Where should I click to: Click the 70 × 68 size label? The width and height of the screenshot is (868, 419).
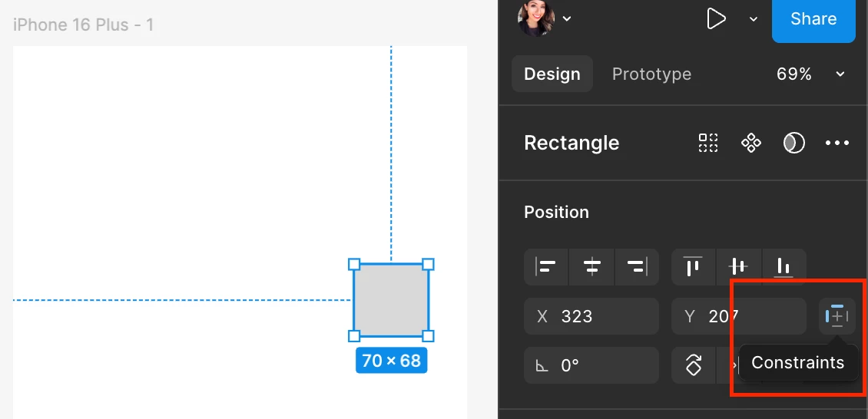[392, 361]
